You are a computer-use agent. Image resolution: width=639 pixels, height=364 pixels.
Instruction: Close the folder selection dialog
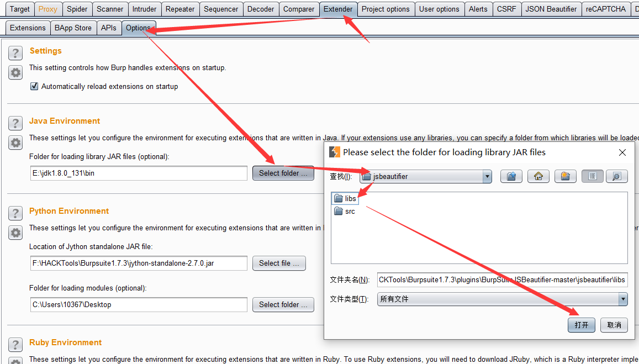click(622, 152)
